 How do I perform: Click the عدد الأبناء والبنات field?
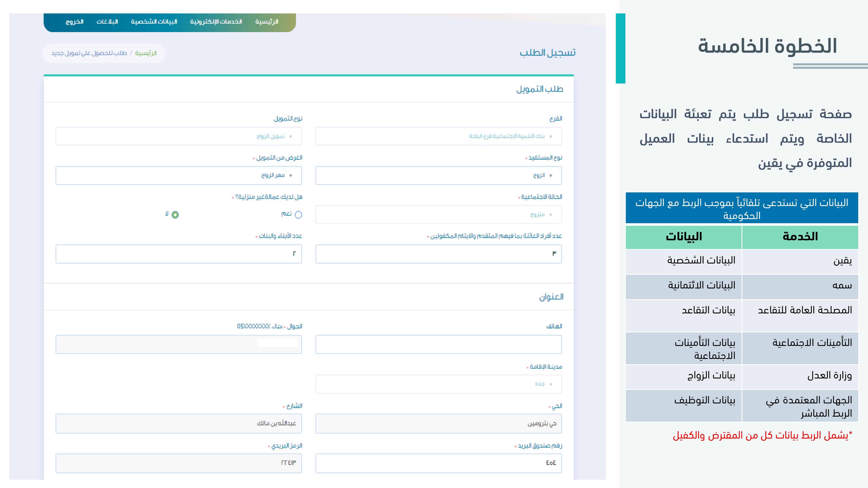[x=179, y=254]
